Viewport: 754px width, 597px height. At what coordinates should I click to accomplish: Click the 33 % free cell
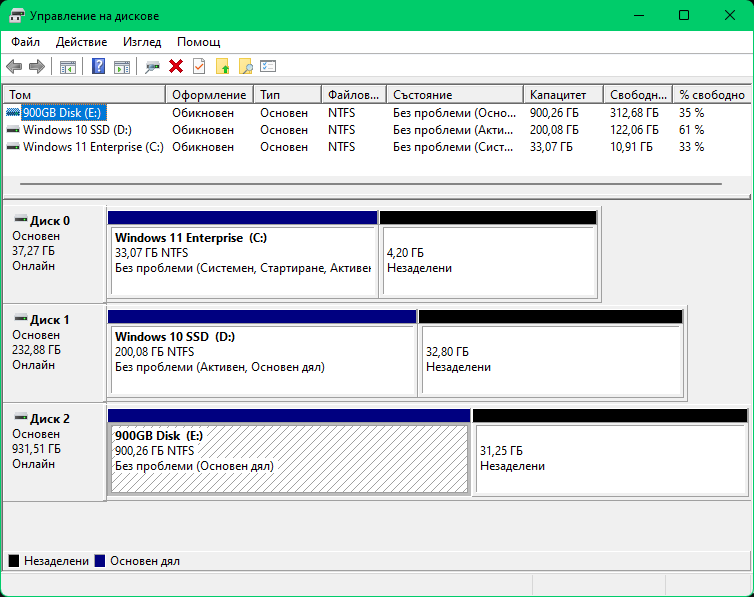tap(691, 147)
